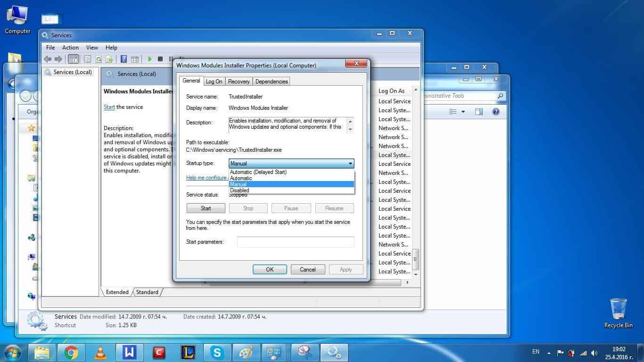The image size is (644, 362).
Task: Click the 'Start the service' link
Action: click(x=109, y=107)
